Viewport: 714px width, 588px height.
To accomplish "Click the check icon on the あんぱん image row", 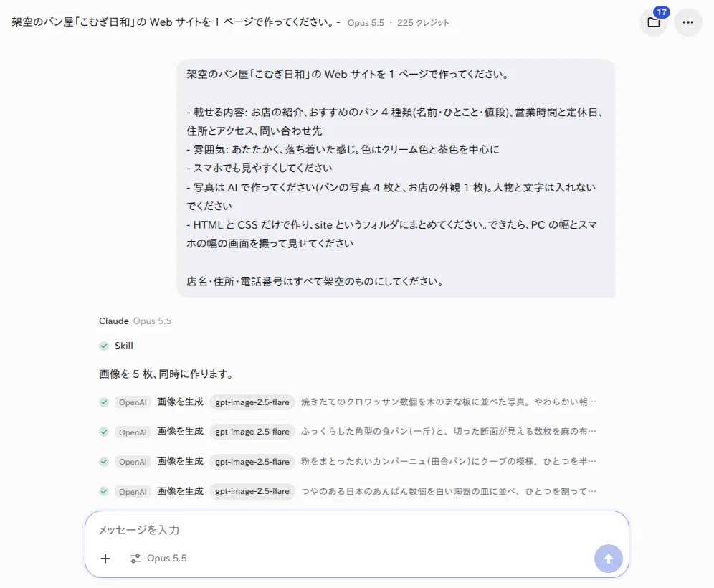I will [x=104, y=491].
